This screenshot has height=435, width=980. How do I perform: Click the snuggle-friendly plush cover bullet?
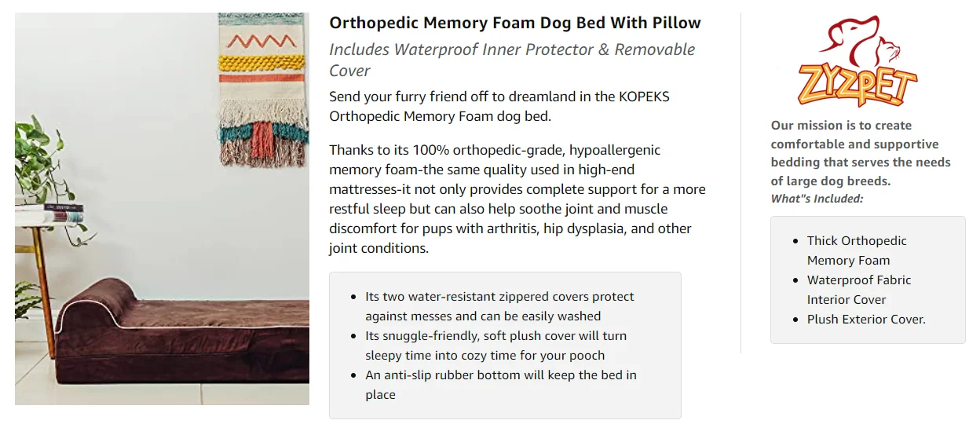tap(495, 345)
